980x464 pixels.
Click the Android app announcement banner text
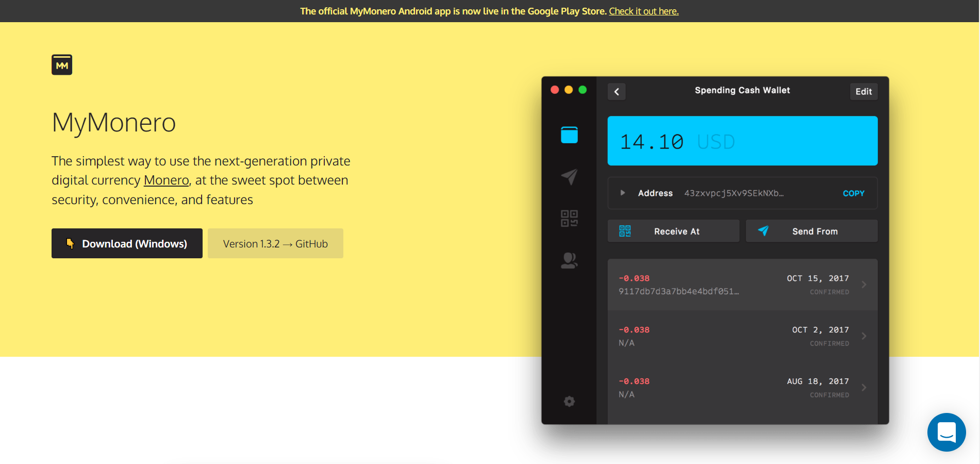click(x=454, y=11)
